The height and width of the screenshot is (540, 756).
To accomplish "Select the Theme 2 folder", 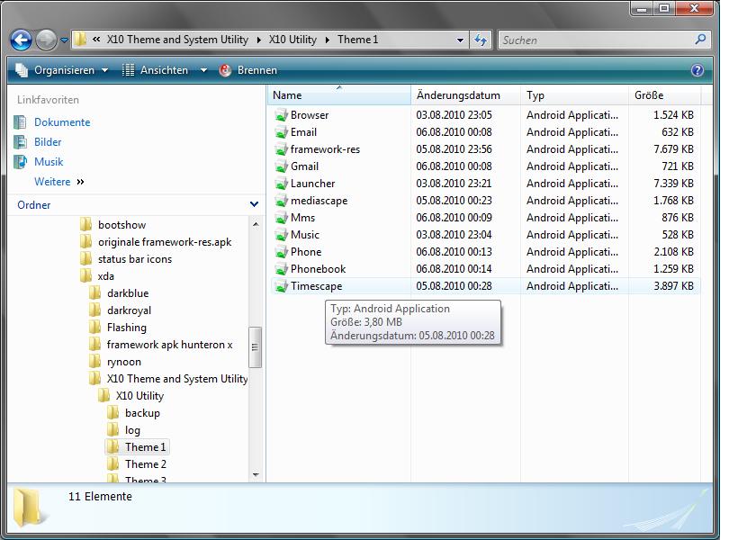I will (x=145, y=464).
